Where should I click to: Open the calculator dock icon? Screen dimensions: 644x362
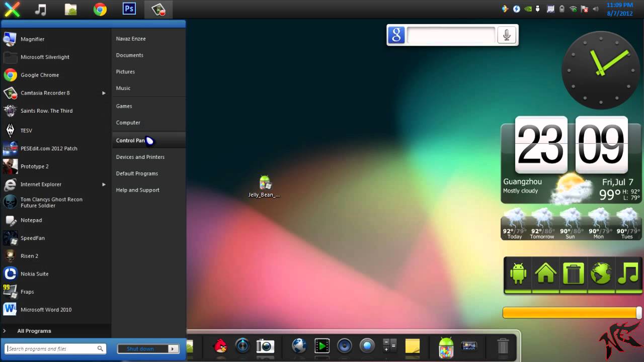coord(390,346)
